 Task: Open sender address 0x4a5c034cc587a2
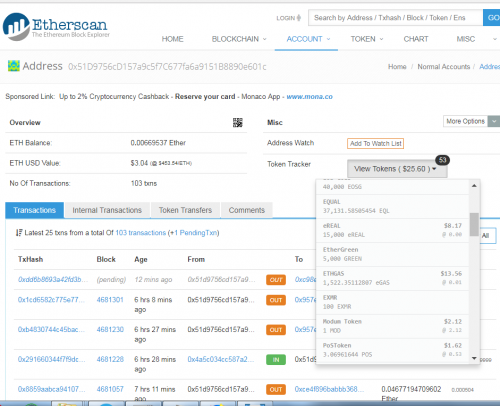click(x=221, y=359)
